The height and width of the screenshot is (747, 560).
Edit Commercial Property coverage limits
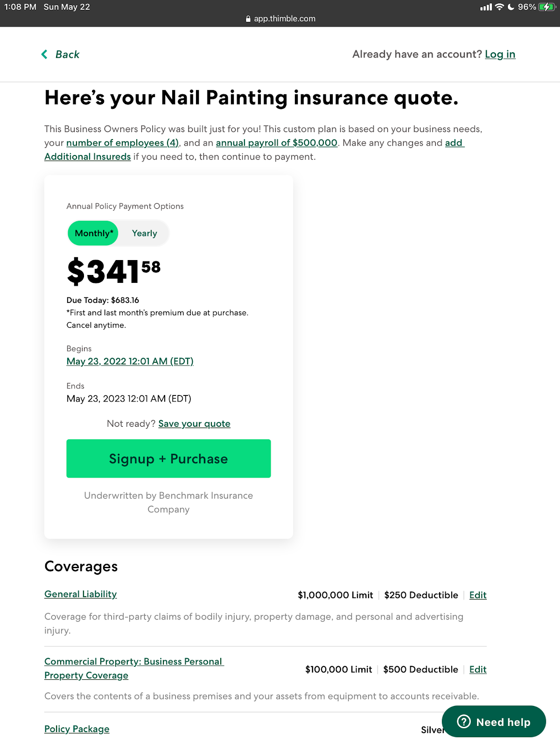pyautogui.click(x=477, y=669)
